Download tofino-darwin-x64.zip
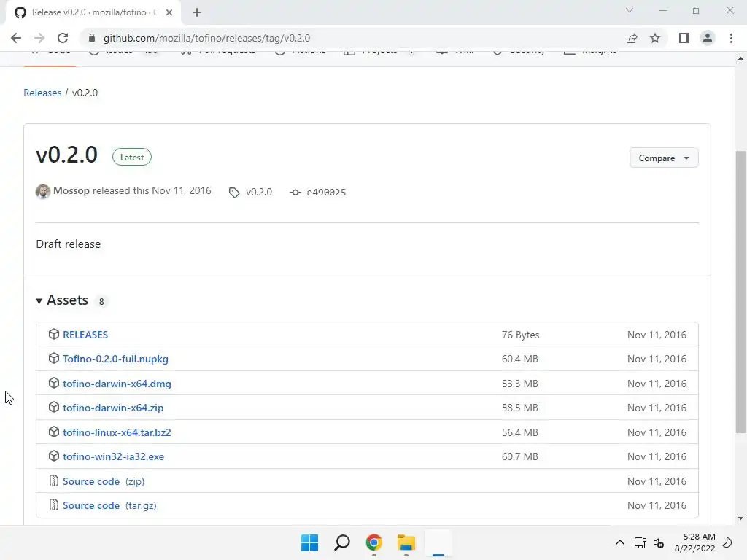Image resolution: width=747 pixels, height=560 pixels. pyautogui.click(x=113, y=408)
